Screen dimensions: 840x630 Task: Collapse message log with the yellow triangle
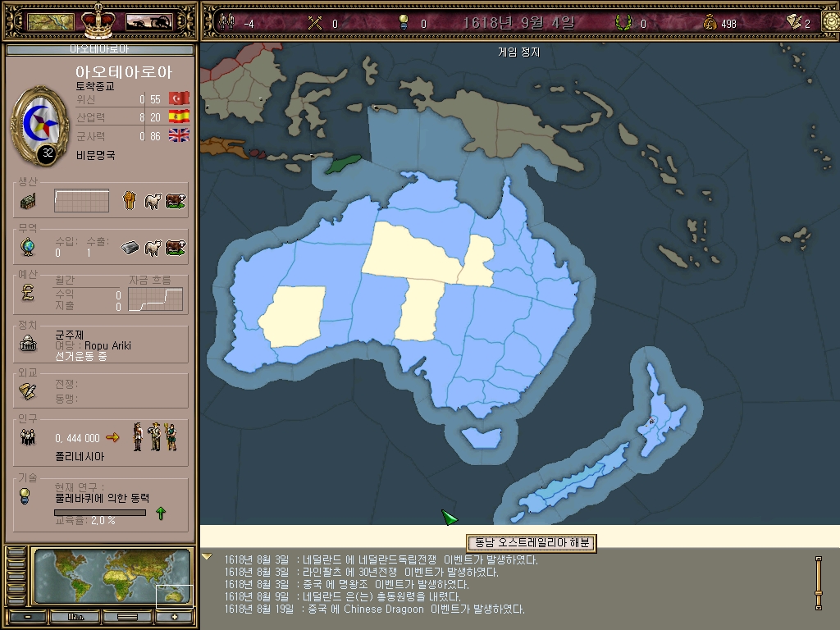[208, 557]
